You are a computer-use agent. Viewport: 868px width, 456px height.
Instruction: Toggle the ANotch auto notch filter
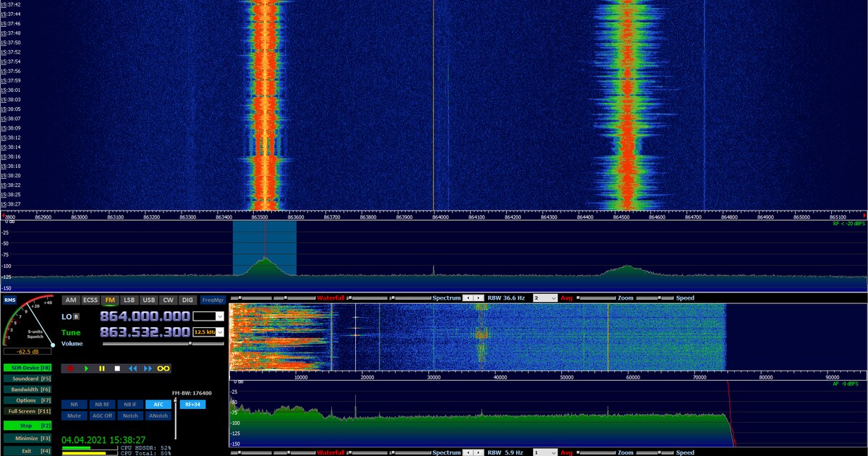pyautogui.click(x=158, y=415)
